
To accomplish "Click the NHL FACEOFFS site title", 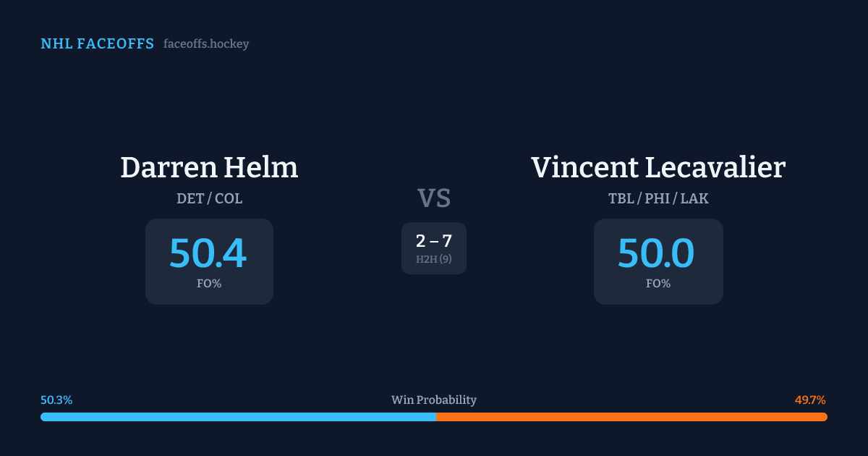I will pyautogui.click(x=97, y=44).
